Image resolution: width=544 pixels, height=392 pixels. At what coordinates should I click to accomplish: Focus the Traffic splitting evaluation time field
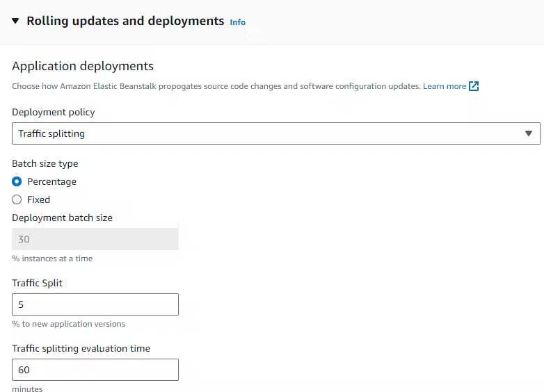point(95,370)
